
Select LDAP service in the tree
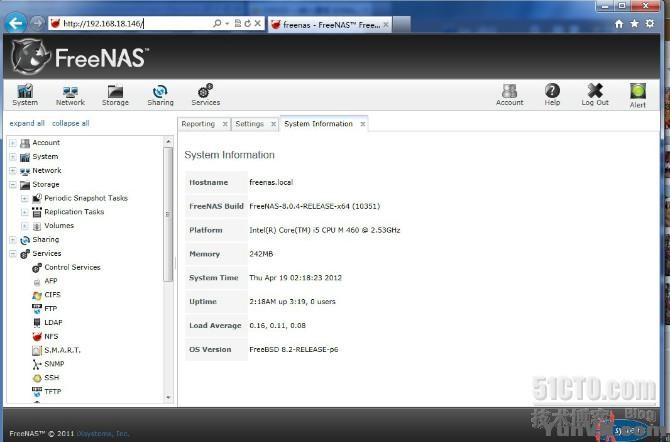point(47,322)
